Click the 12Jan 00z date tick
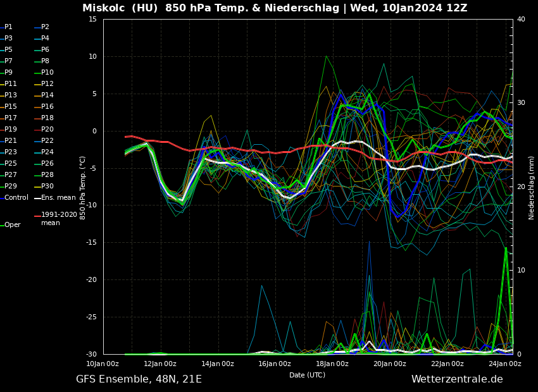 click(160, 364)
